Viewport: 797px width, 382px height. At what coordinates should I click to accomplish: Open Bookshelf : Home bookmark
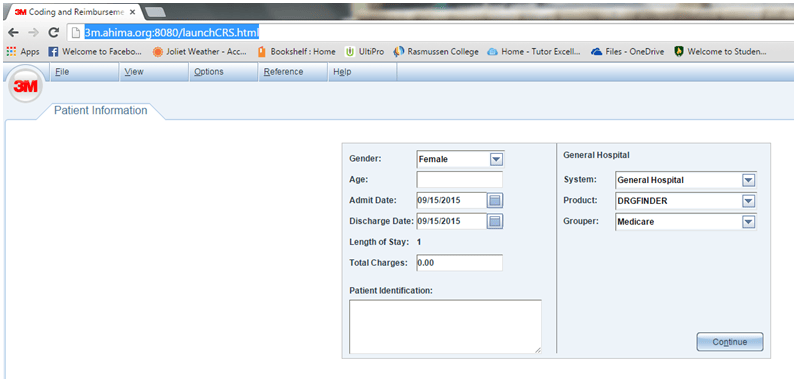pyautogui.click(x=296, y=52)
